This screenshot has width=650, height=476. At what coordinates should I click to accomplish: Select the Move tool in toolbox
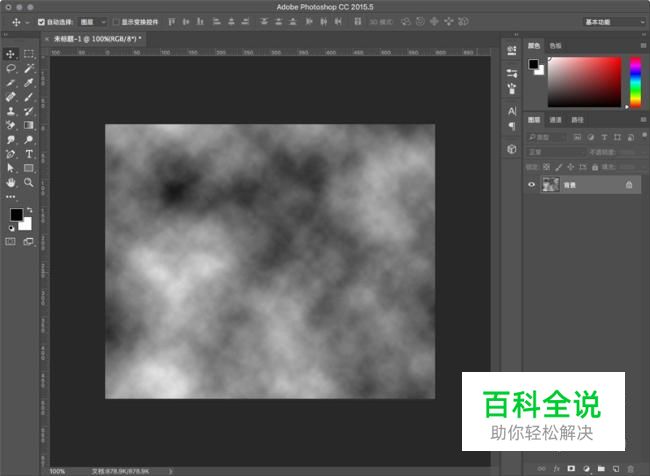tap(10, 54)
